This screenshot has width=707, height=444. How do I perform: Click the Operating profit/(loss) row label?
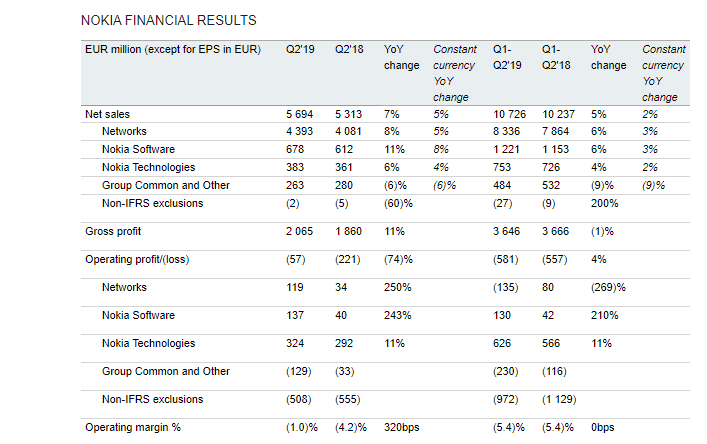point(139,259)
